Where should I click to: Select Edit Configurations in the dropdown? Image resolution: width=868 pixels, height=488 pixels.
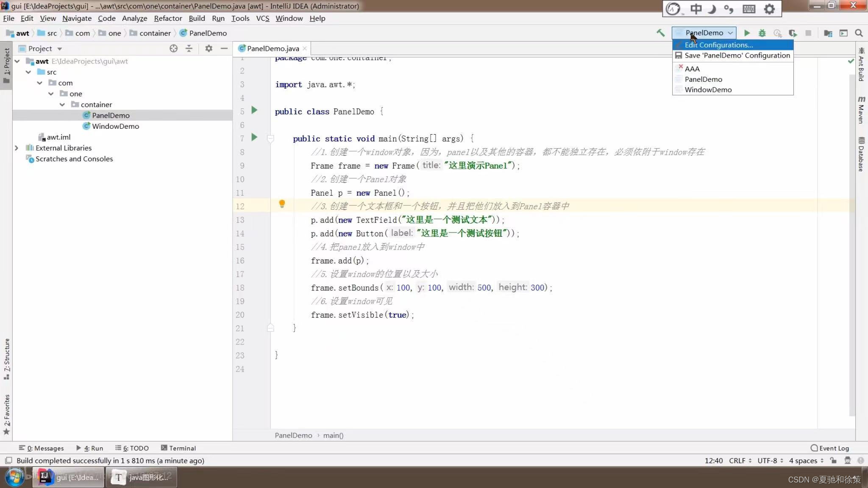(718, 45)
